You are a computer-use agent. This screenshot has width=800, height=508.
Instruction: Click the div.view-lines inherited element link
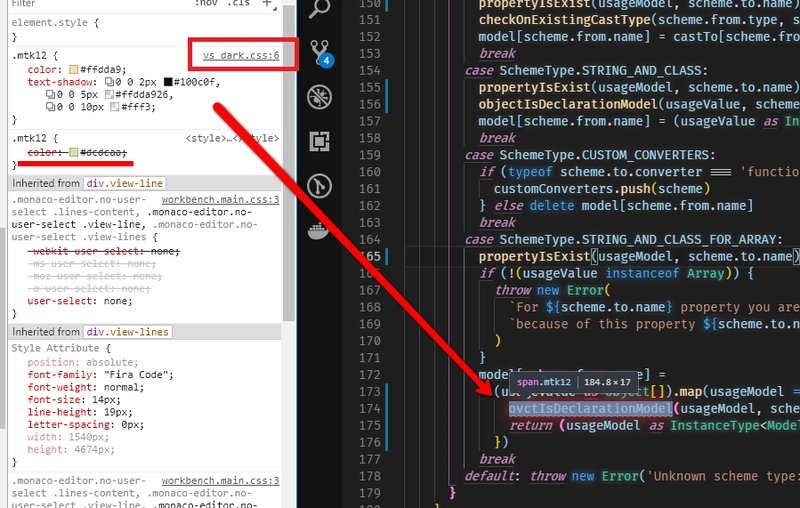click(x=127, y=332)
